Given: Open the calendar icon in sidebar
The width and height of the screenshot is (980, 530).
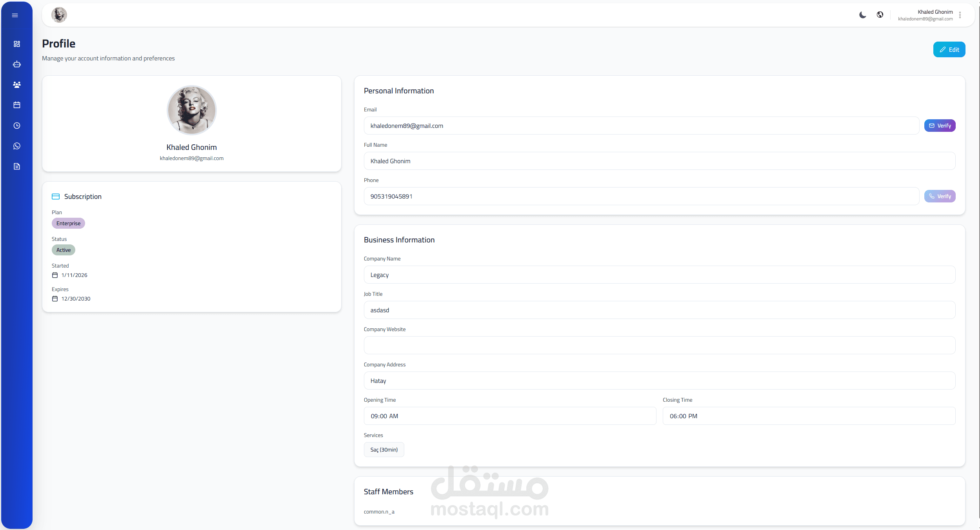Looking at the screenshot, I should [17, 105].
